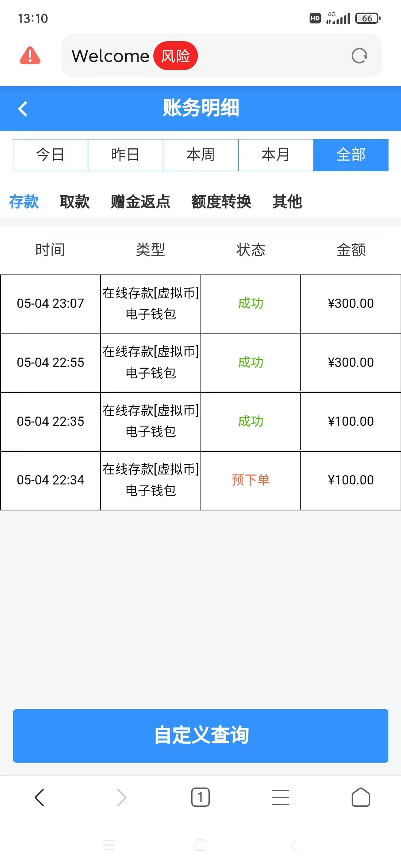Tap the red warning triangle icon
The width and height of the screenshot is (401, 868).
coord(30,56)
